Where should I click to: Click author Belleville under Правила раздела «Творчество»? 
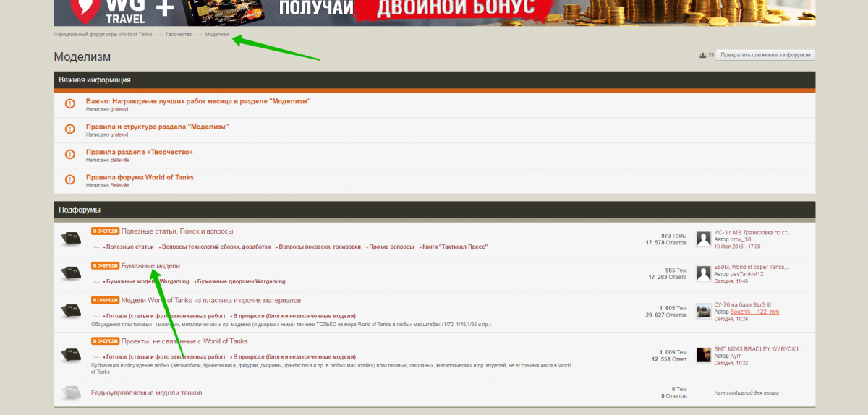120,160
